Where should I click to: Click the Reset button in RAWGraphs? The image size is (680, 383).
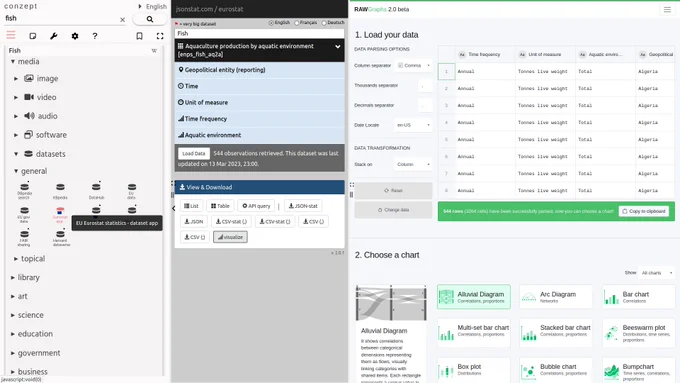click(393, 190)
